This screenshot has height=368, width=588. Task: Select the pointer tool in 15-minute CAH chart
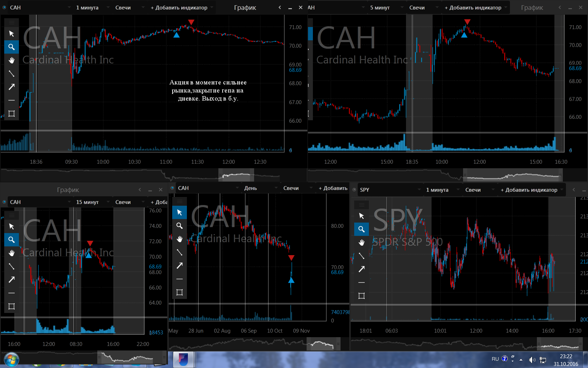click(12, 226)
